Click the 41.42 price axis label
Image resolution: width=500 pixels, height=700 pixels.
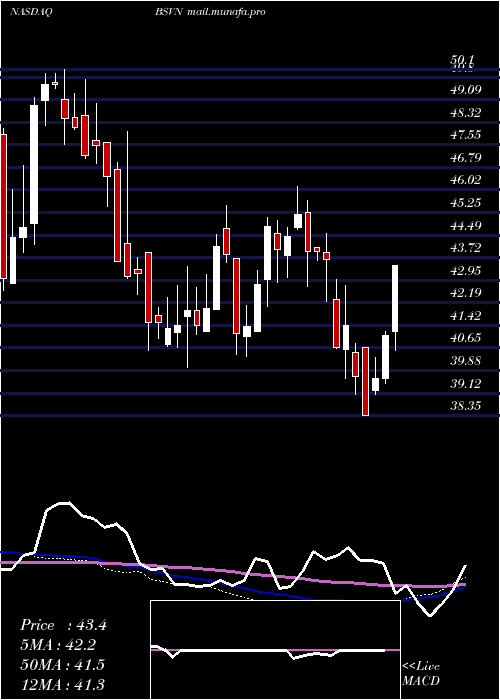click(x=466, y=316)
